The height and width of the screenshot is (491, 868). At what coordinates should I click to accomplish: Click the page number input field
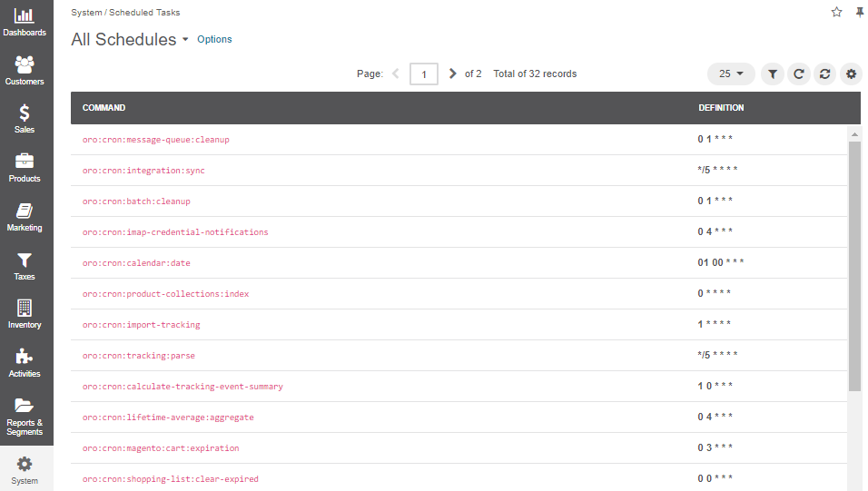[x=424, y=74]
